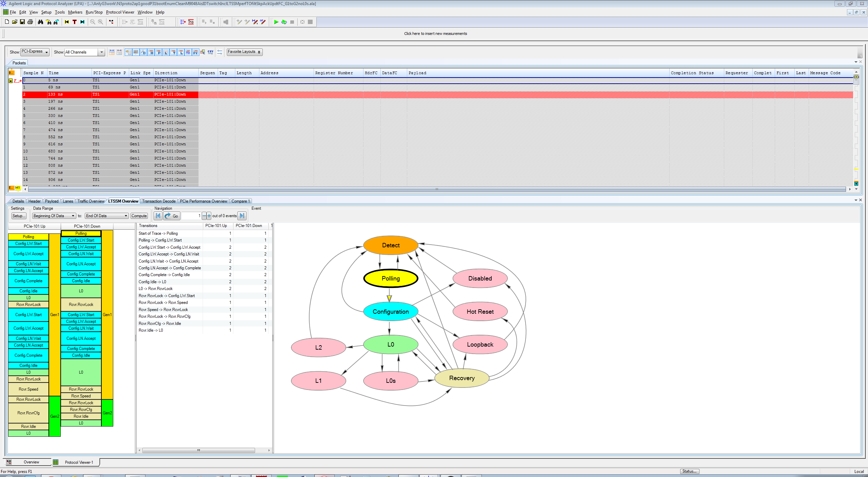Jump to beginning of data marker icon
The image size is (868, 477).
pos(67,22)
